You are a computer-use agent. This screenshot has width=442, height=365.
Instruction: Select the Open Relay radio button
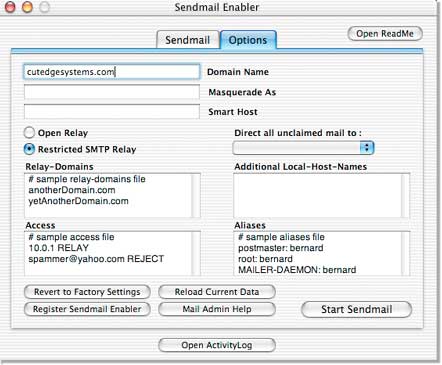(x=29, y=133)
